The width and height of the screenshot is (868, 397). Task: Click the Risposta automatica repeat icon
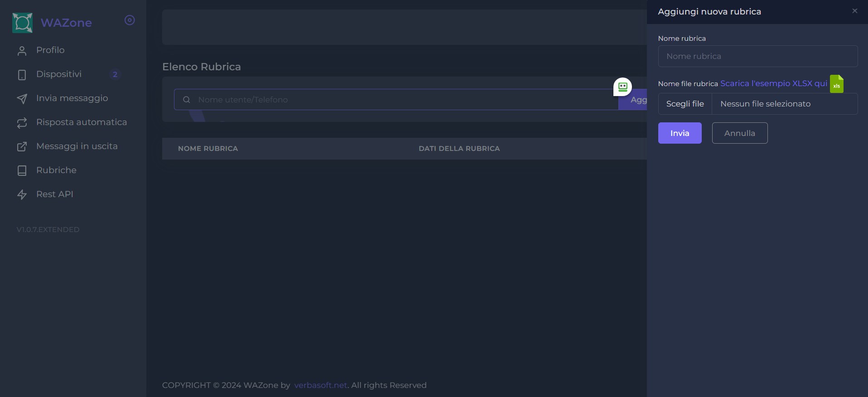coord(22,123)
